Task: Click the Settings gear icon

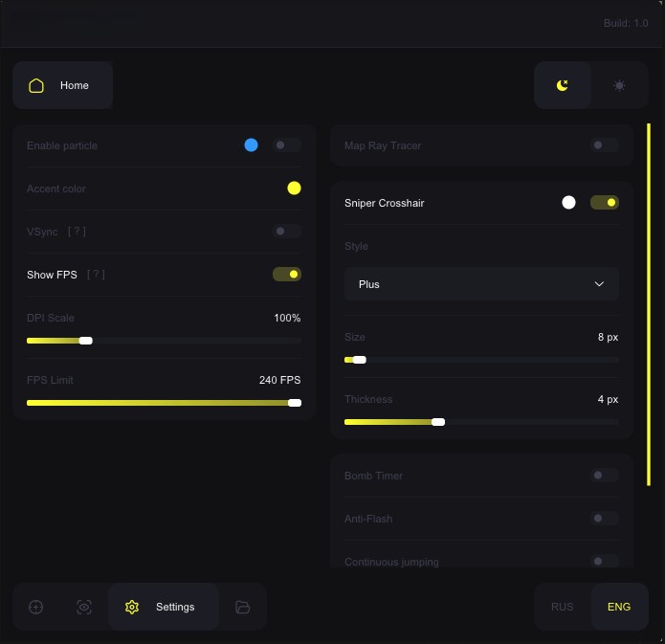Action: pyautogui.click(x=132, y=607)
